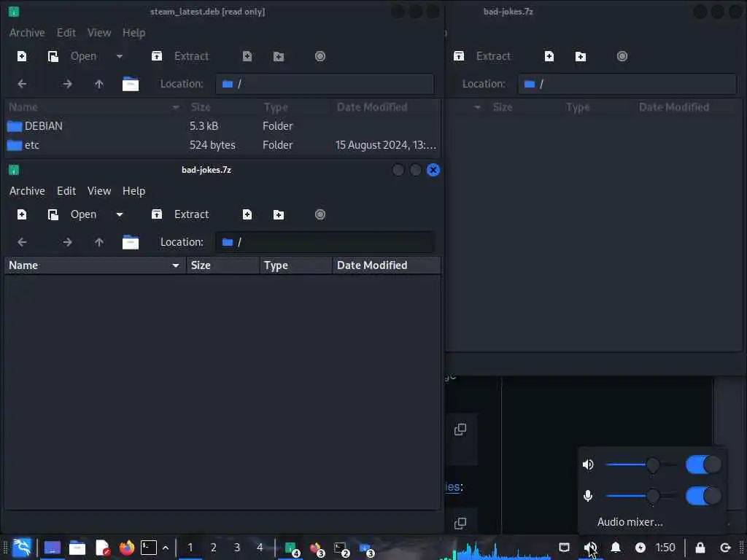Click column sort arrow in dimmed bad-jokes.7z window
Screen dimensions: 747x560
[x=477, y=108]
